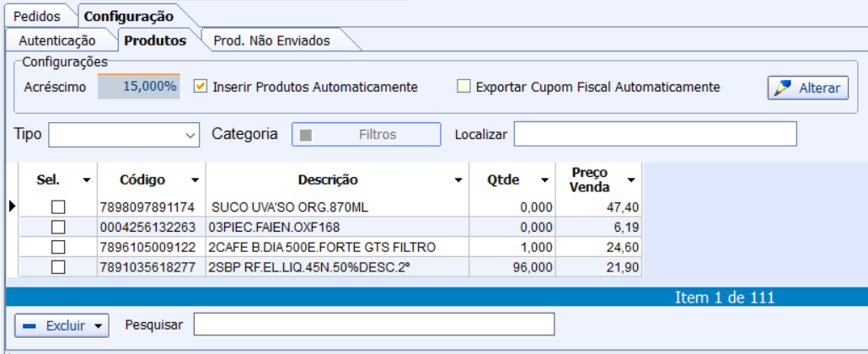Open the Código column filter arrow
Image resolution: width=868 pixels, height=354 pixels.
[195, 180]
